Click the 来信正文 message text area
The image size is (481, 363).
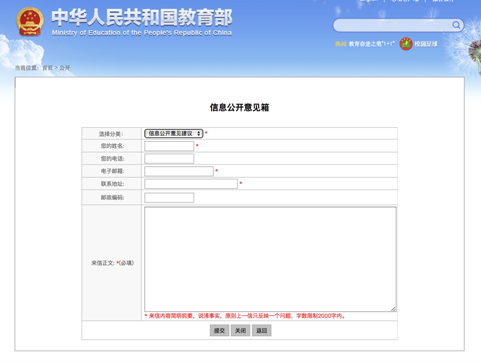coord(270,259)
